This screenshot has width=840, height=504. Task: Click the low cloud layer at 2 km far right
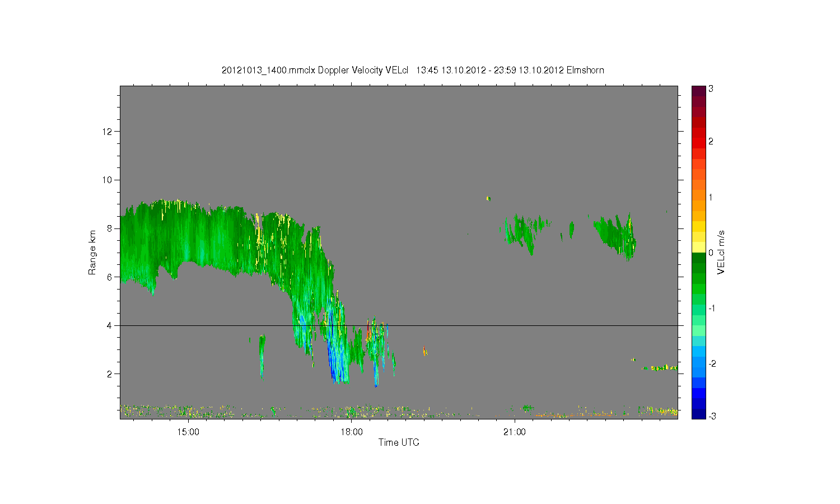pos(660,368)
